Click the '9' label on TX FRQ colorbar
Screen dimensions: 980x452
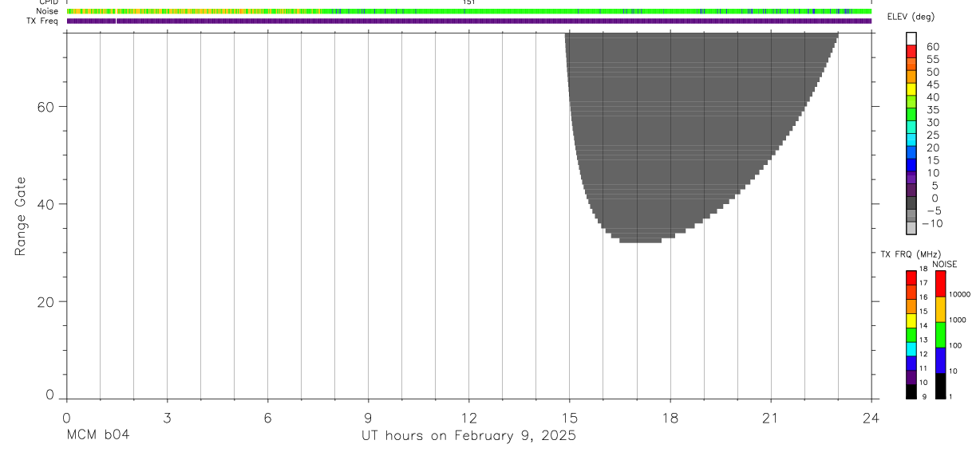[x=923, y=396]
